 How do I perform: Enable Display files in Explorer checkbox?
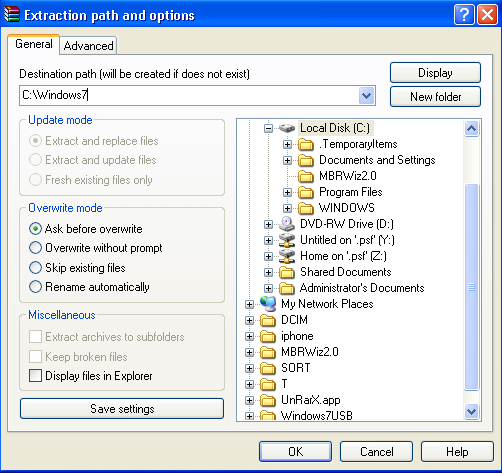pyautogui.click(x=35, y=376)
